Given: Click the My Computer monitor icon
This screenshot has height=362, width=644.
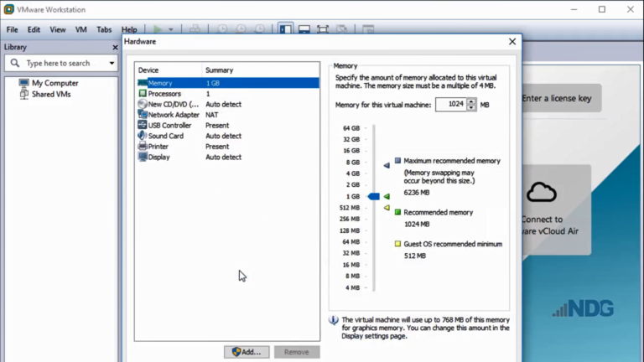Looking at the screenshot, I should 23,83.
